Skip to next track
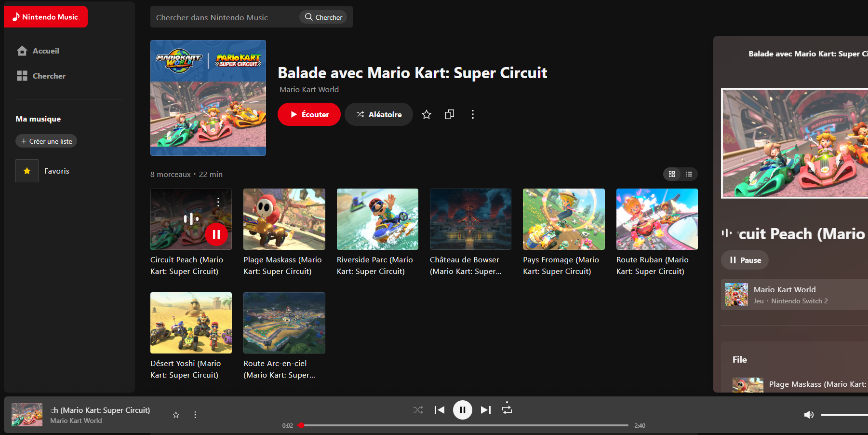 pyautogui.click(x=486, y=410)
